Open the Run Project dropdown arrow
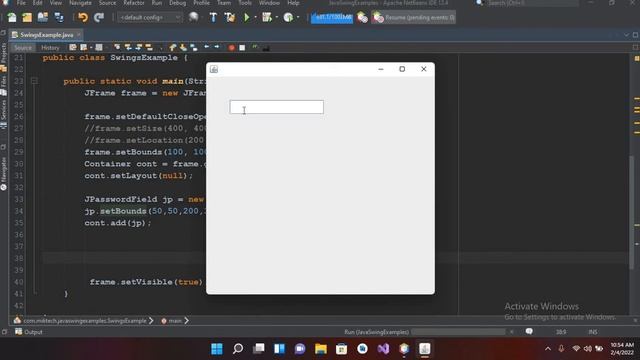 click(x=256, y=18)
